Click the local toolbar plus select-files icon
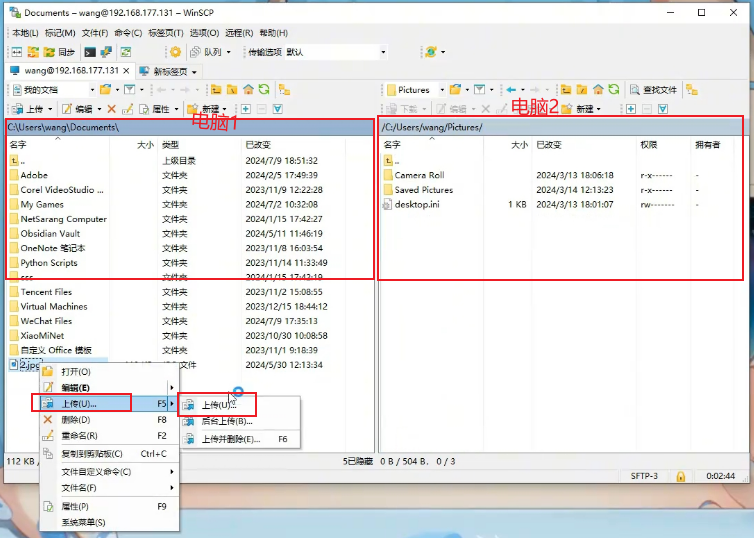This screenshot has height=538, width=754. coord(246,109)
